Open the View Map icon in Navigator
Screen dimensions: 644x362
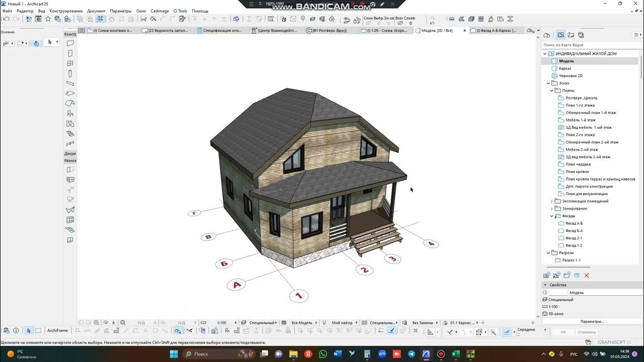pos(560,35)
